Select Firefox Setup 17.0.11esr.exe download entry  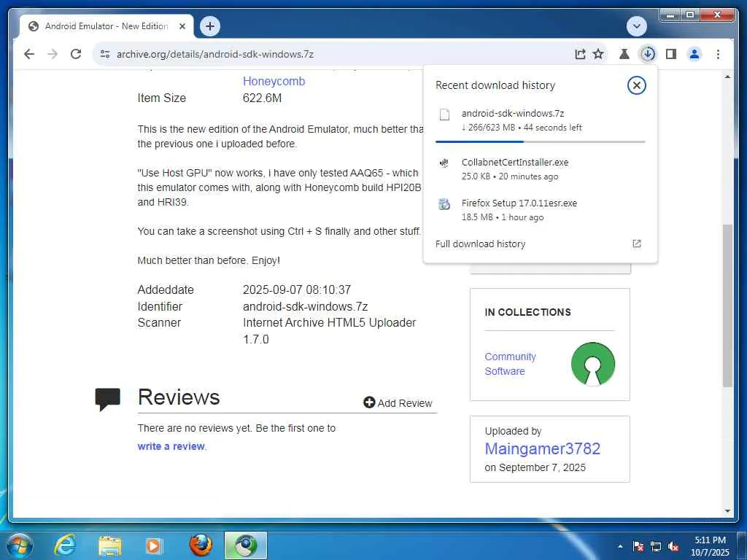tap(541, 210)
